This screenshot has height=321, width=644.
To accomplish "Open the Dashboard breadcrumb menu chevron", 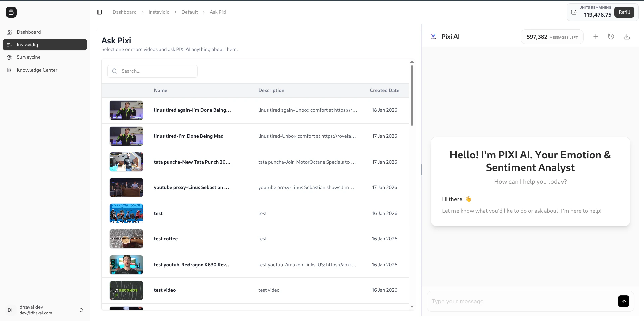I will [142, 12].
